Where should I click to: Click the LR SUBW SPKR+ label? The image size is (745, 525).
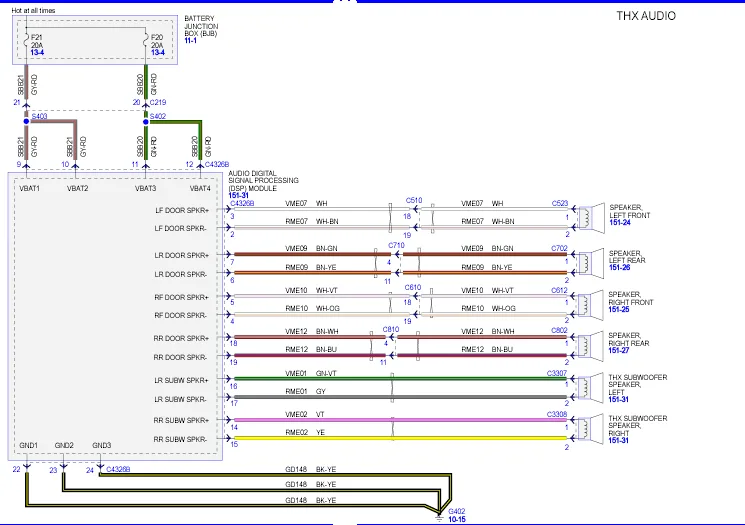[181, 380]
